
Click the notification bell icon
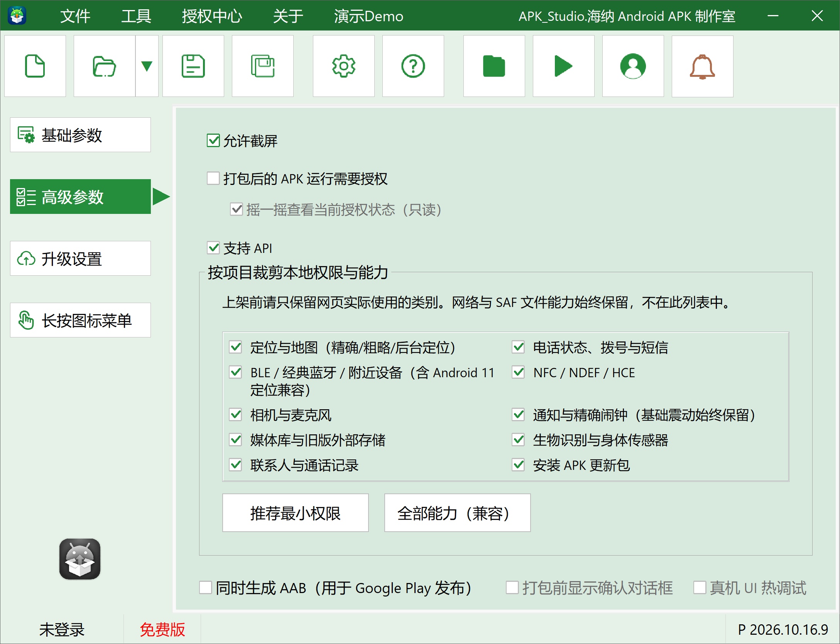pos(703,66)
